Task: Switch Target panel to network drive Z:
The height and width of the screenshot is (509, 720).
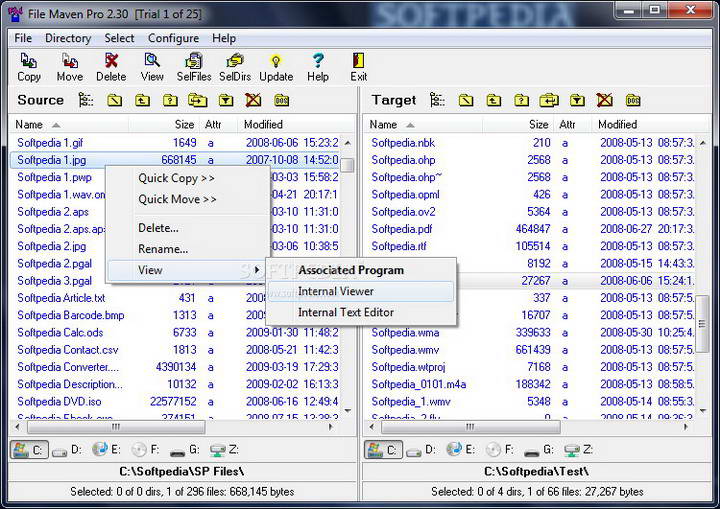Action: (x=579, y=450)
